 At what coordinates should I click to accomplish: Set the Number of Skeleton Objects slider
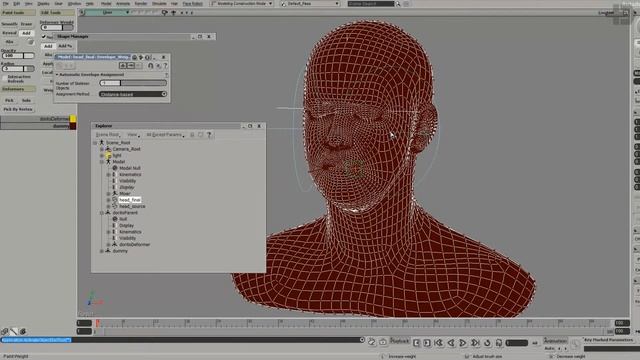tap(133, 83)
